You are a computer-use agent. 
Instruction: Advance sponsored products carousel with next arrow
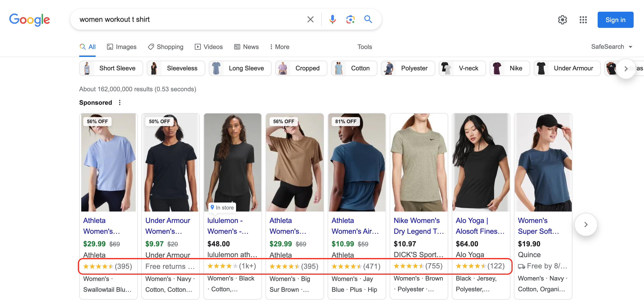(586, 224)
